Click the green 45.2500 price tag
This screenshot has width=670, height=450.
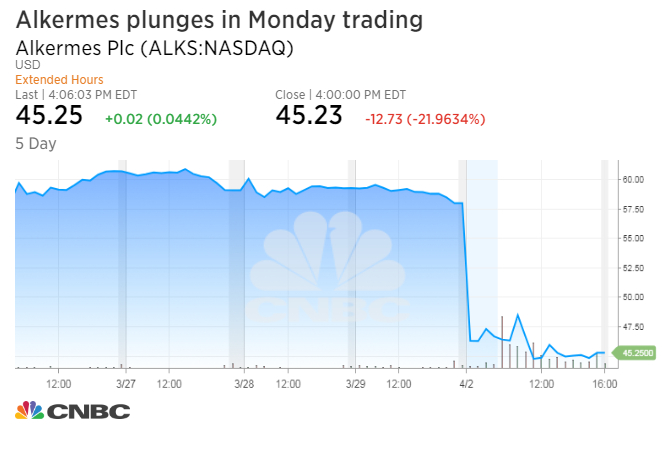click(x=637, y=352)
